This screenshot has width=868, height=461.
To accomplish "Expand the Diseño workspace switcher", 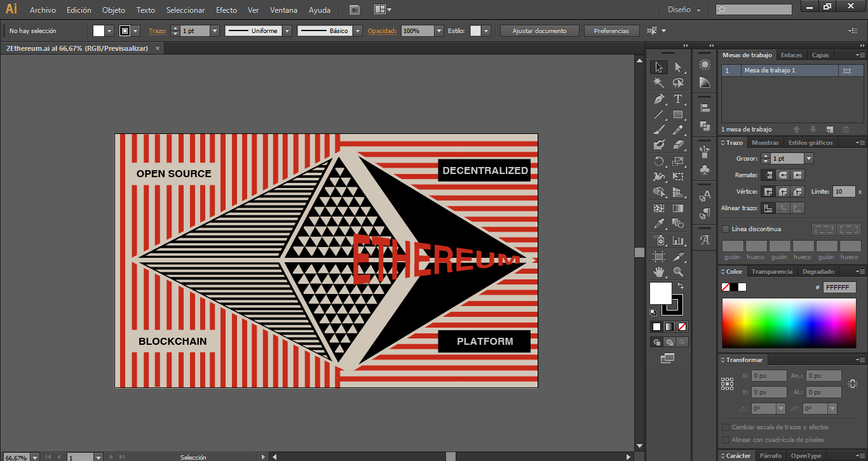I will coord(684,10).
